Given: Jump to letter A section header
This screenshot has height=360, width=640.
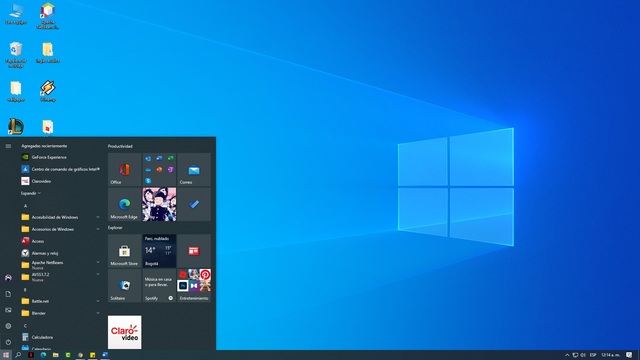Looking at the screenshot, I should pyautogui.click(x=25, y=206).
